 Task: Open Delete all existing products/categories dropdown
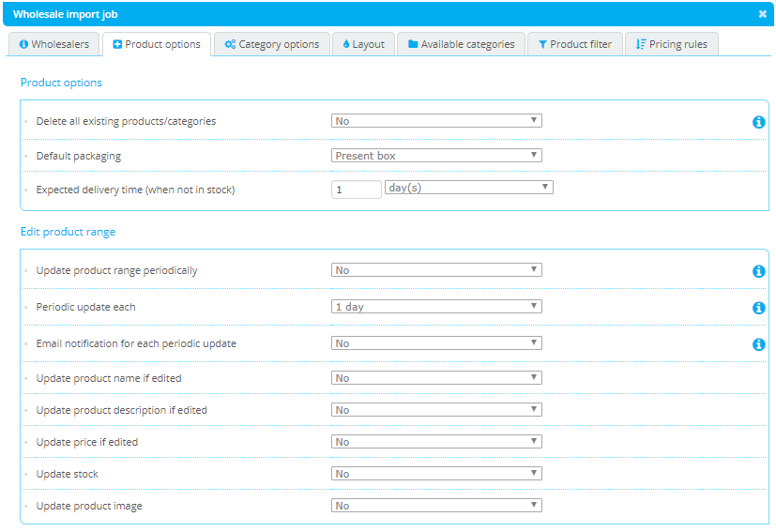(x=436, y=121)
